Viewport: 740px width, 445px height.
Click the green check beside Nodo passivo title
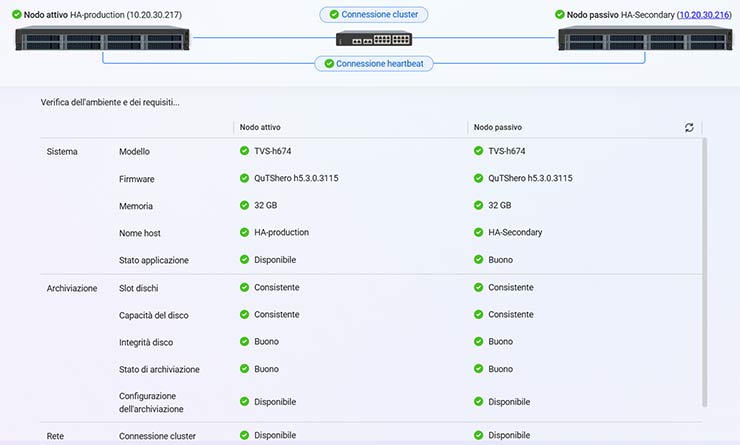[560, 15]
